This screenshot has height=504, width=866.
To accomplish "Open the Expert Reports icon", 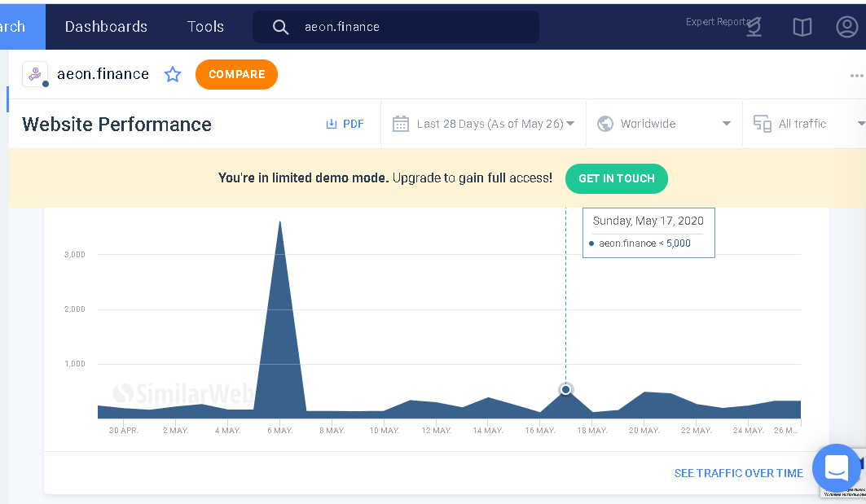I will tap(754, 28).
